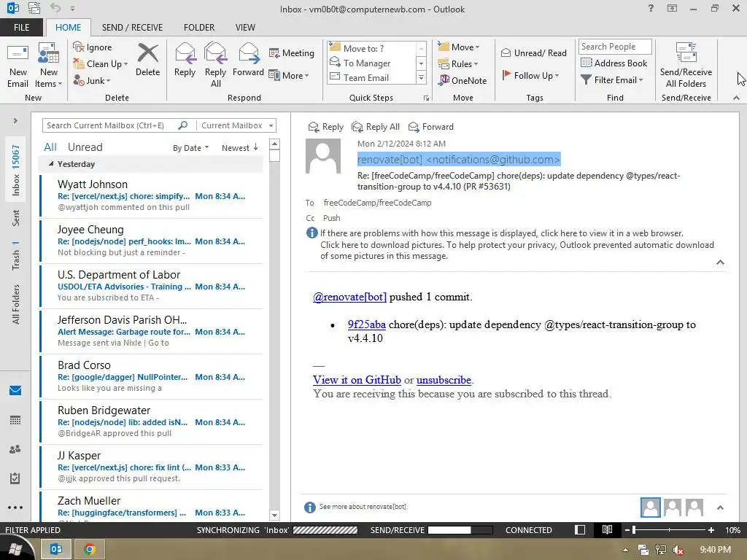Send the message to OneNote

(462, 80)
